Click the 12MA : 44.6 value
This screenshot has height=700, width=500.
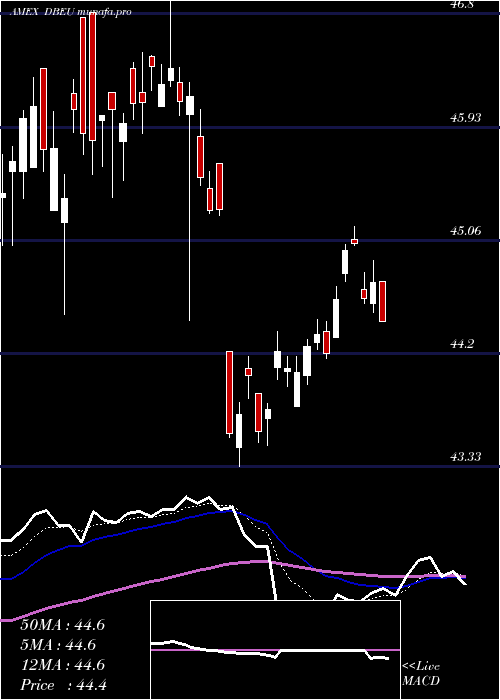pyautogui.click(x=62, y=665)
